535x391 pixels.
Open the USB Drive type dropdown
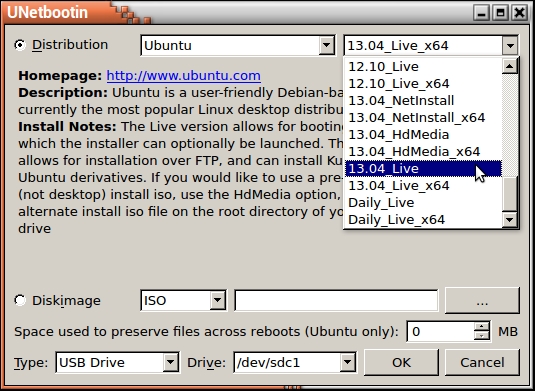click(117, 362)
